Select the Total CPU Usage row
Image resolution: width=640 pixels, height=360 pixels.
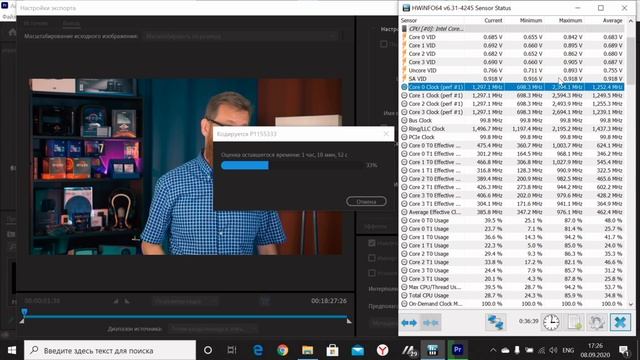click(512, 296)
